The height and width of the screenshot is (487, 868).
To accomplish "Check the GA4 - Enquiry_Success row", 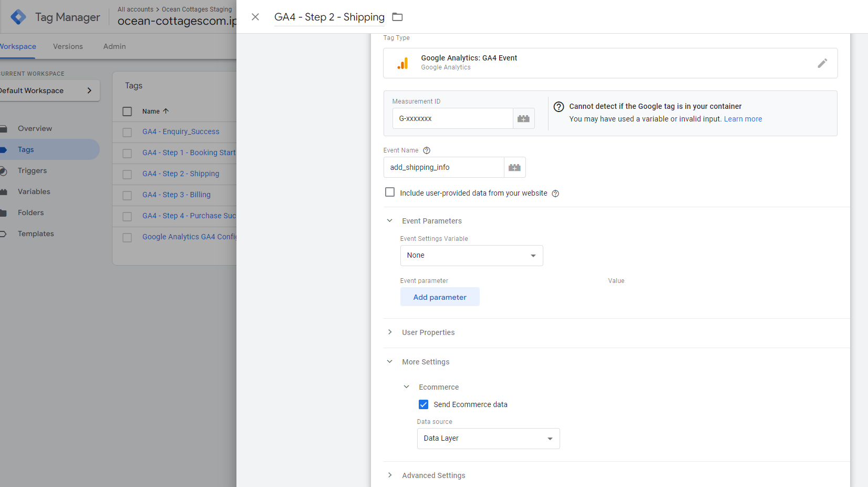I will (127, 133).
